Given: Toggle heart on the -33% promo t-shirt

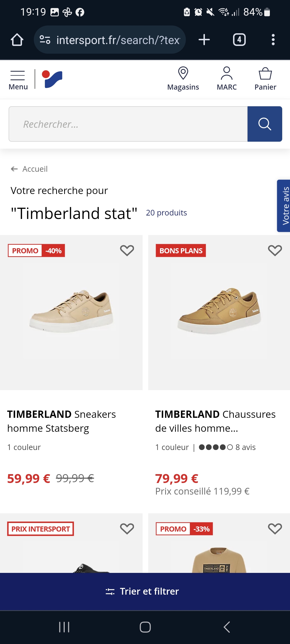Looking at the screenshot, I should [x=275, y=529].
